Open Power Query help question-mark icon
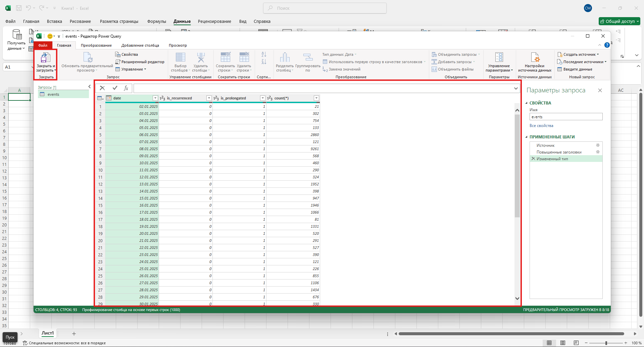Viewport: 644px width, 347px height. 607,45
